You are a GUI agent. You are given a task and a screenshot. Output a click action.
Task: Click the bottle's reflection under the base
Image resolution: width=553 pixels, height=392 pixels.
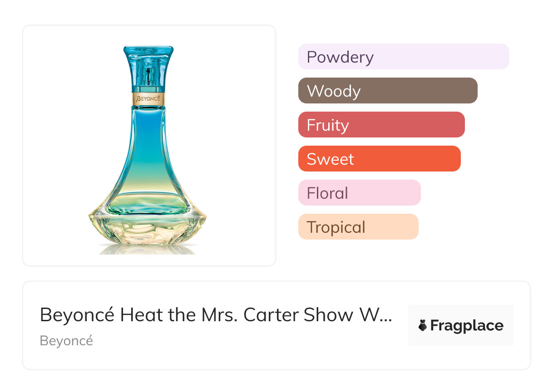(x=148, y=249)
